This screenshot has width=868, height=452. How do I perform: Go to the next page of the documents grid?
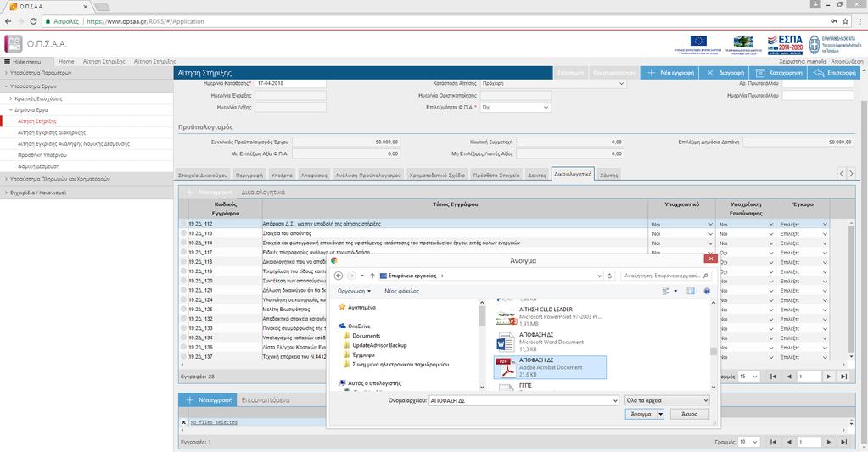pyautogui.click(x=829, y=377)
